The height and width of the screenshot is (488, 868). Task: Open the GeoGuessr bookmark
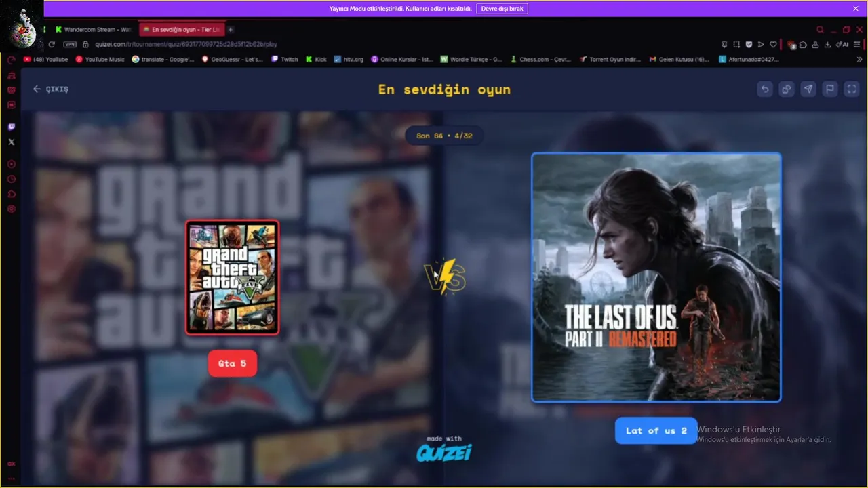233,59
